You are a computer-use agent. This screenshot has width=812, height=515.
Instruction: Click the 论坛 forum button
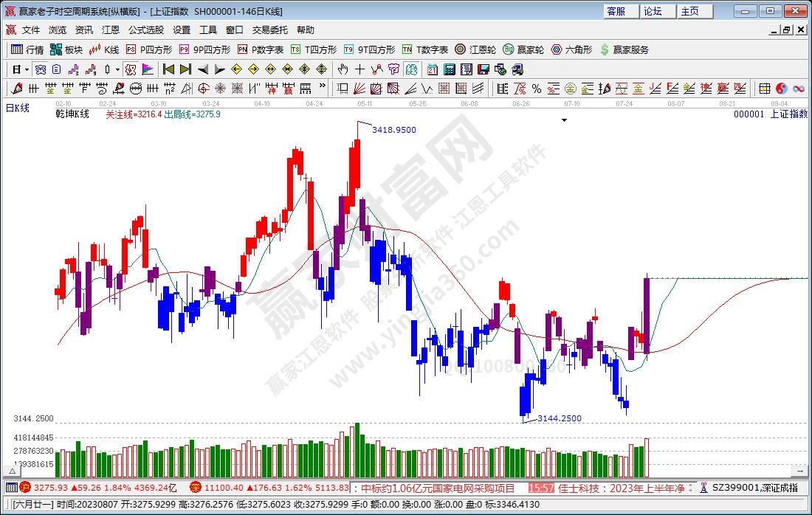point(653,11)
